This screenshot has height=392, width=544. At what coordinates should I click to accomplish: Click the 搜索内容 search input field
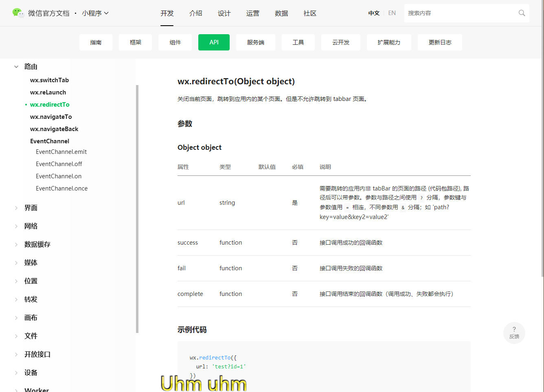coord(448,13)
